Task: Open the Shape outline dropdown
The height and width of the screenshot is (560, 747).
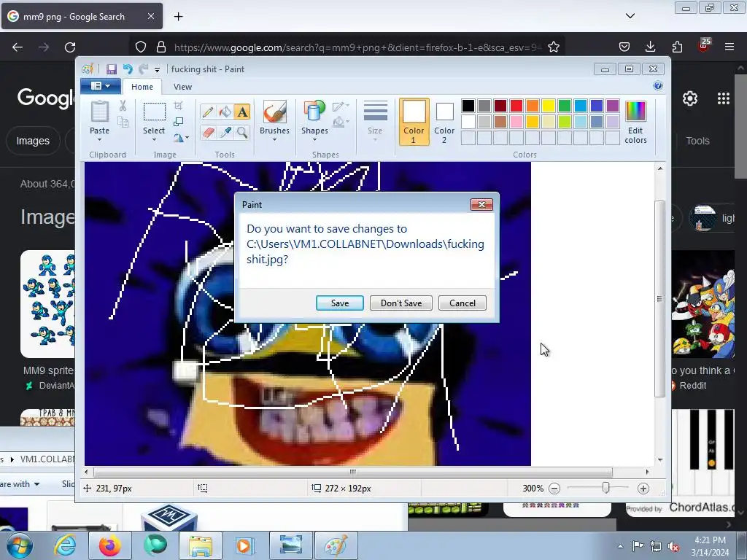Action: click(341, 106)
